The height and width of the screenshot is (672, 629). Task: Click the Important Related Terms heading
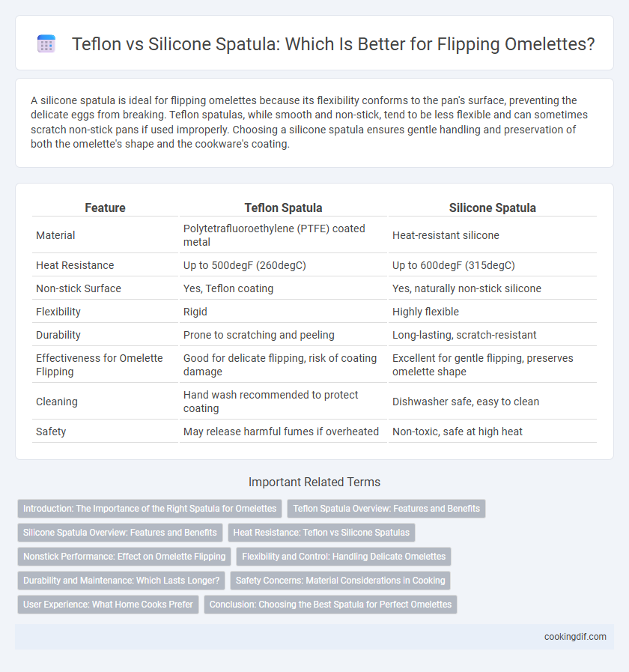(x=314, y=482)
